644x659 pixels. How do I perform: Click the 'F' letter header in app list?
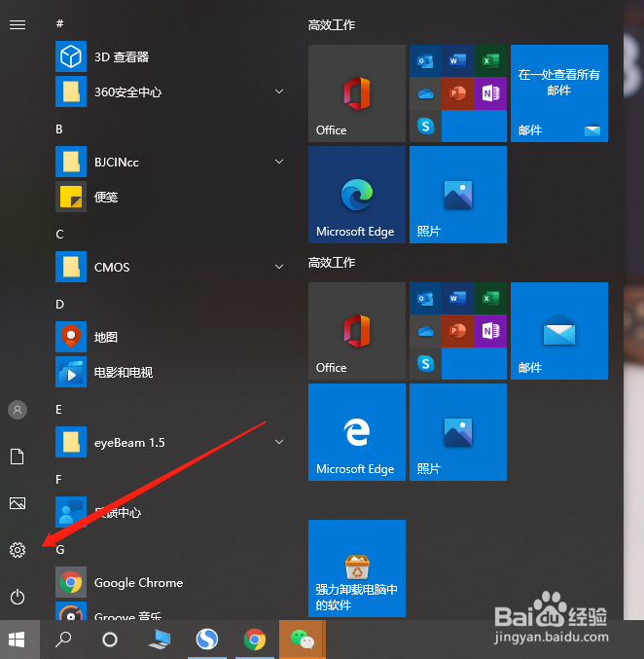coord(58,480)
